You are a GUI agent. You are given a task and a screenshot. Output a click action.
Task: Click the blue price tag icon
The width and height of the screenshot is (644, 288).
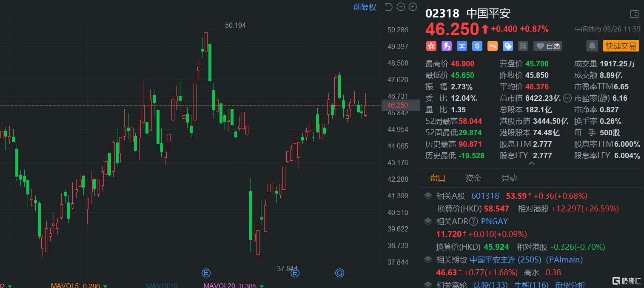click(x=507, y=46)
